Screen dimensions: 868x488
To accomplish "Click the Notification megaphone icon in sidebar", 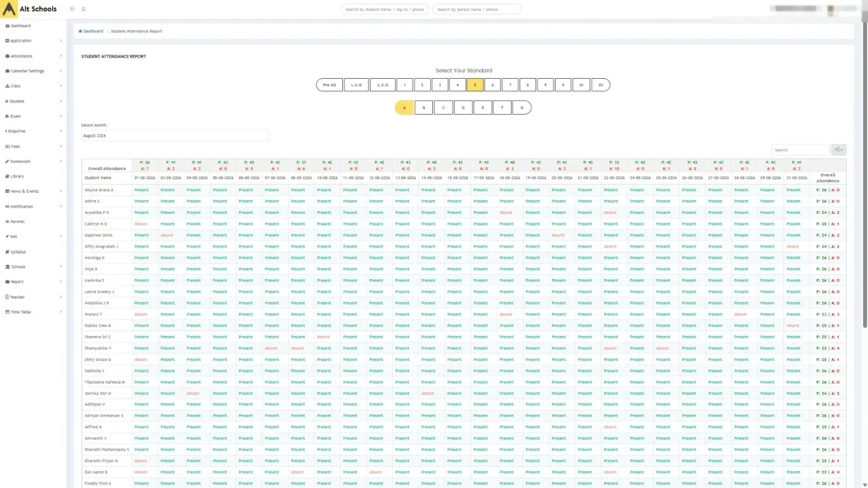I will (x=7, y=206).
